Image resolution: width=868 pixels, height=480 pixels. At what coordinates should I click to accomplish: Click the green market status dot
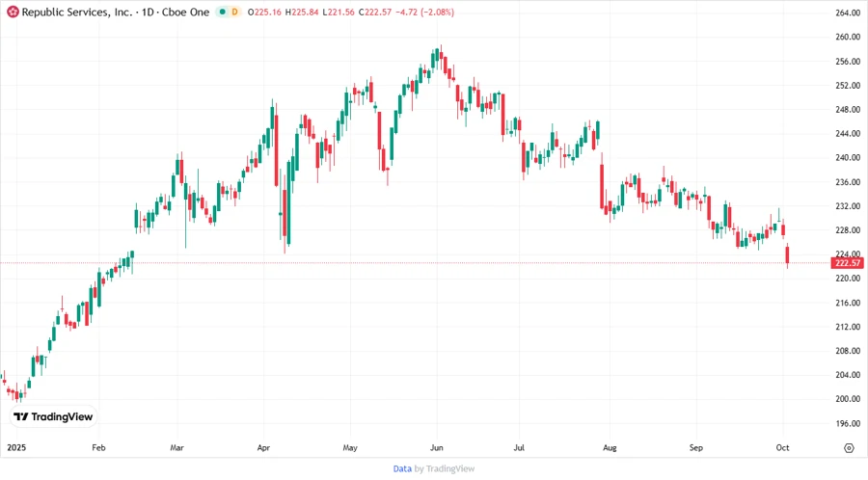coord(221,13)
